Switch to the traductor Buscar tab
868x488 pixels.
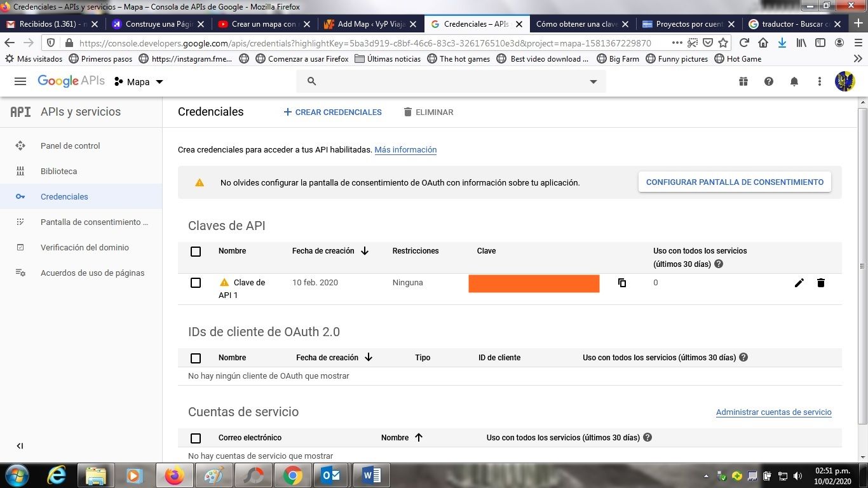[794, 24]
